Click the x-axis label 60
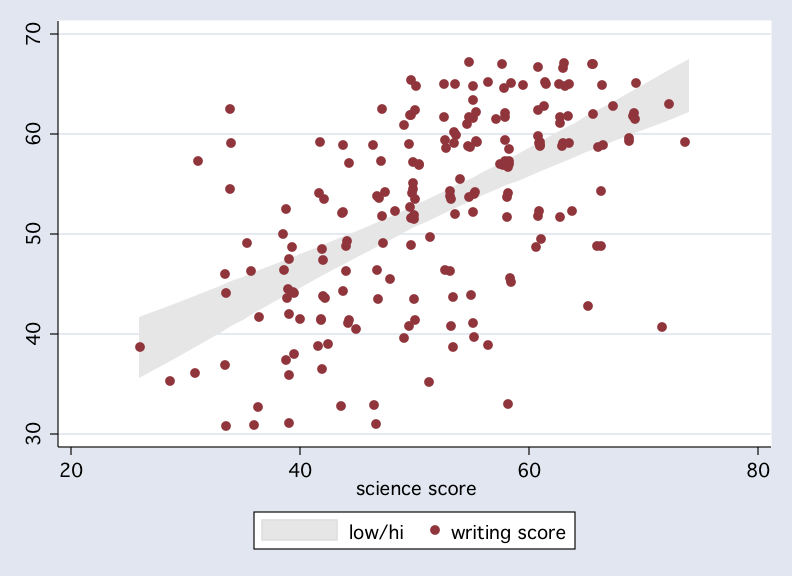This screenshot has height=576, width=792. pyautogui.click(x=529, y=470)
